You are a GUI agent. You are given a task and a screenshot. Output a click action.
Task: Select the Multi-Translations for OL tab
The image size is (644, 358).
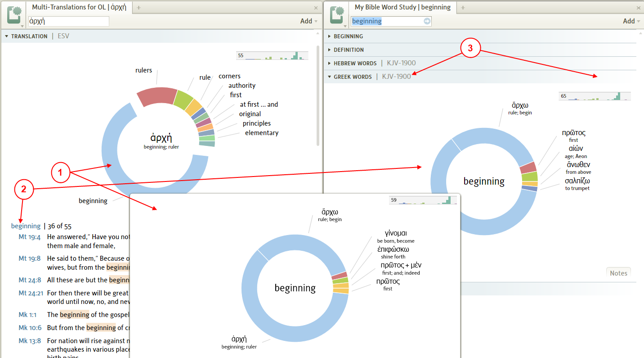click(x=79, y=7)
